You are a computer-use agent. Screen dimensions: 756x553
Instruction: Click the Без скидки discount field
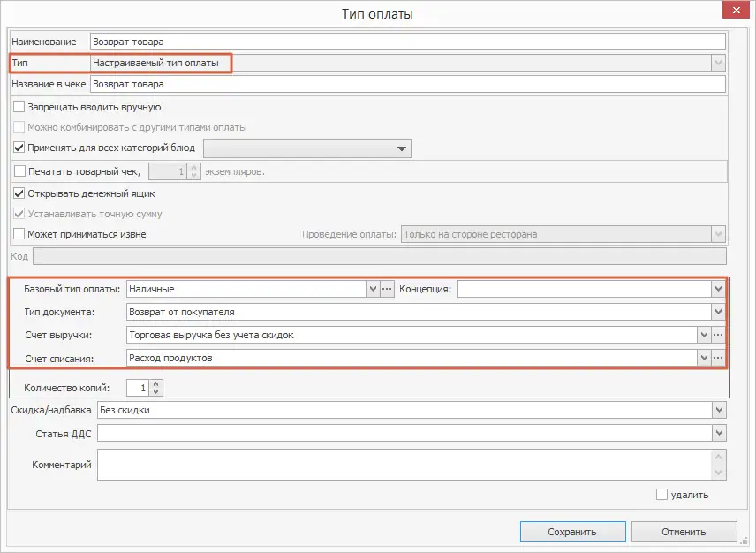[x=405, y=410]
